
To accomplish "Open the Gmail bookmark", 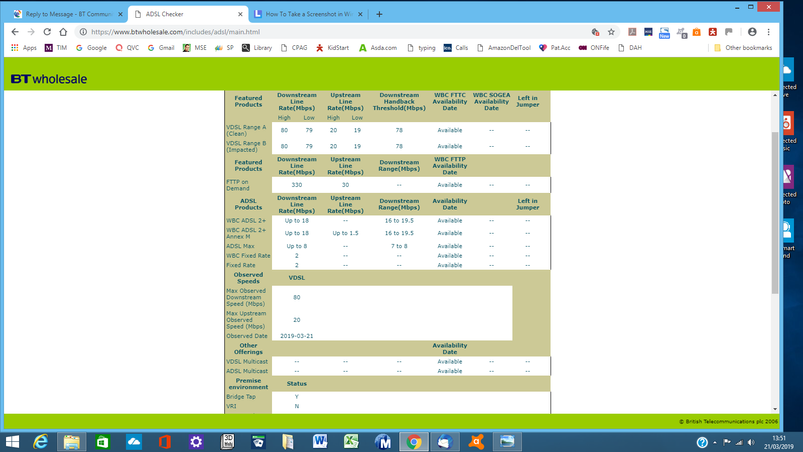I will (x=161, y=47).
